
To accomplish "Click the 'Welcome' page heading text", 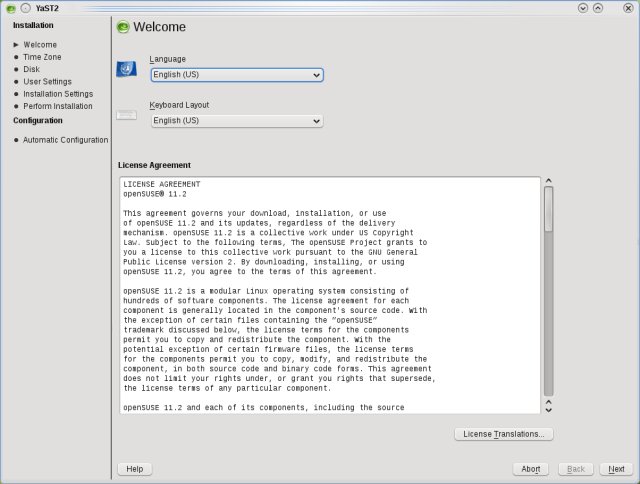I will pyautogui.click(x=159, y=27).
